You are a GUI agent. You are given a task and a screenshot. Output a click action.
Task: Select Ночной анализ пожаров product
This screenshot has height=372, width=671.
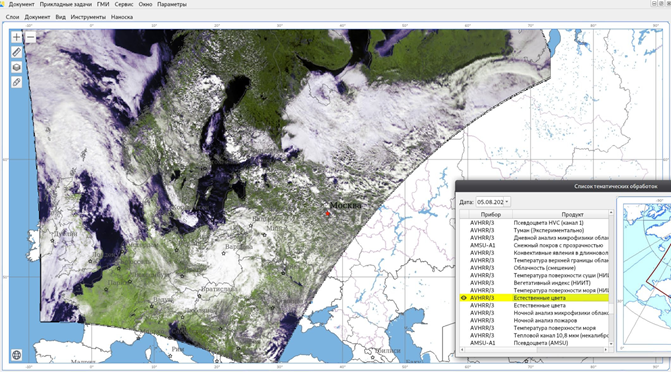[534, 320]
